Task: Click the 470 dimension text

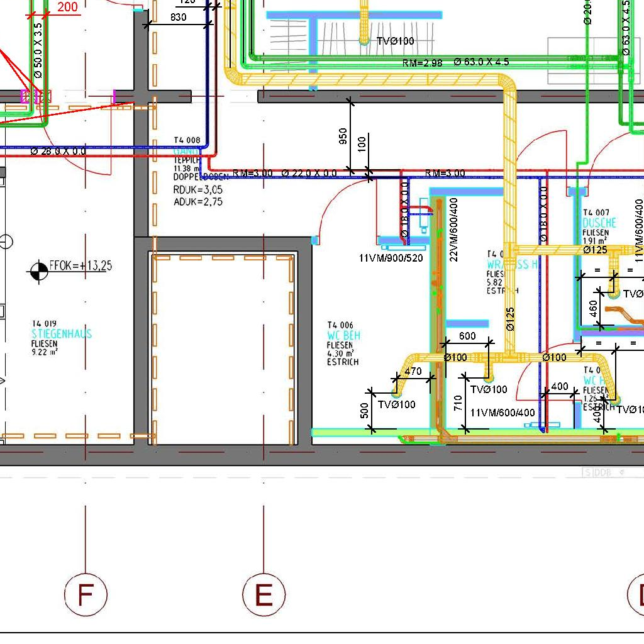Action: 413,371
